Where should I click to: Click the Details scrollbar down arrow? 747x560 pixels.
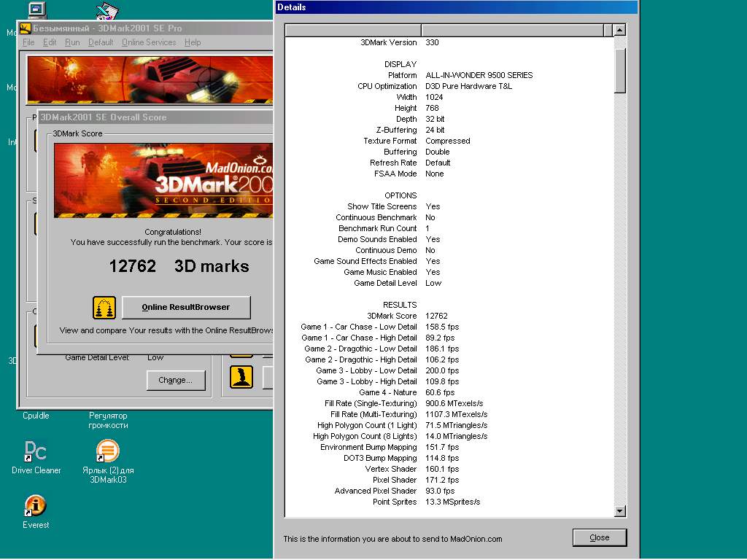tap(620, 511)
